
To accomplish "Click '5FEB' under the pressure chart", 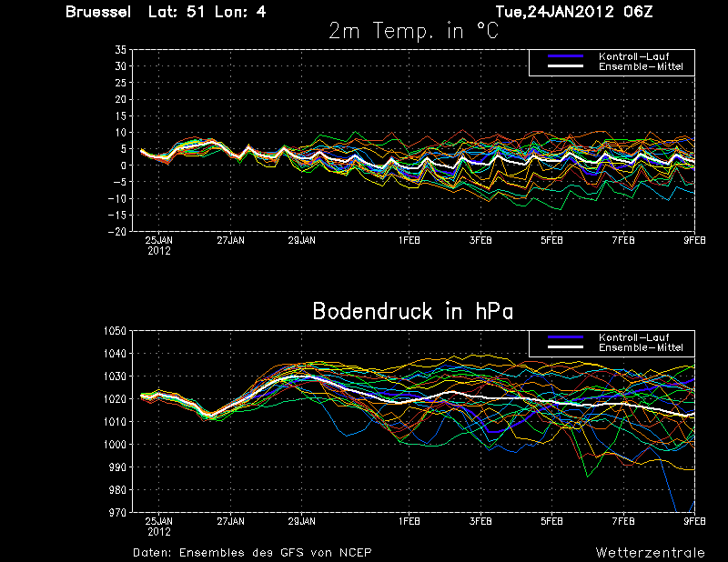I will pos(552,522).
